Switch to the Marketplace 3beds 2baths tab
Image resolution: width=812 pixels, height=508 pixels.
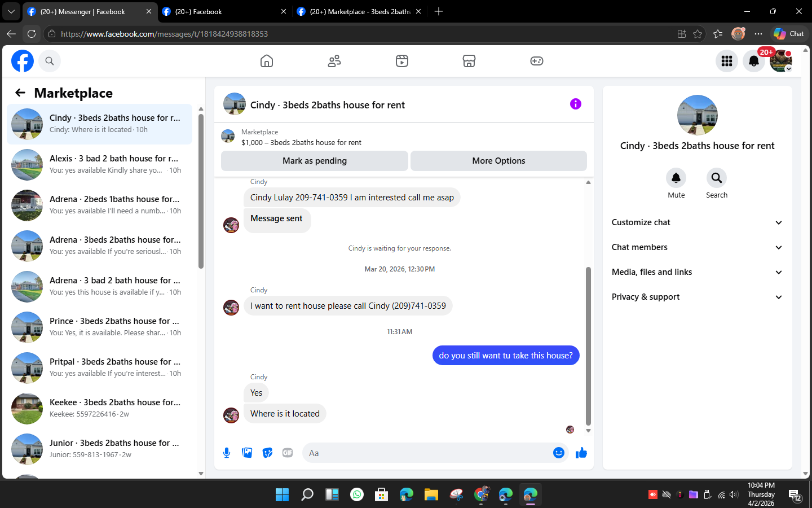tap(360, 11)
